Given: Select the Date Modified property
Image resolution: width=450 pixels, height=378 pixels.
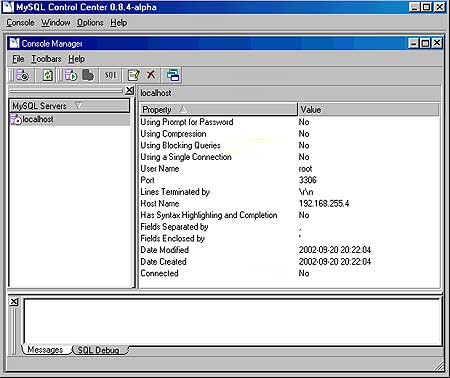Looking at the screenshot, I should click(x=165, y=250).
